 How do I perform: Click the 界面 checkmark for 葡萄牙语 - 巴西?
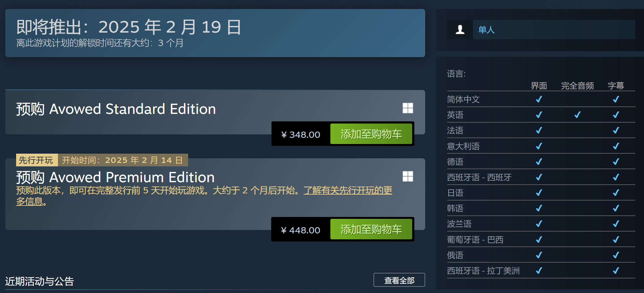pos(539,240)
